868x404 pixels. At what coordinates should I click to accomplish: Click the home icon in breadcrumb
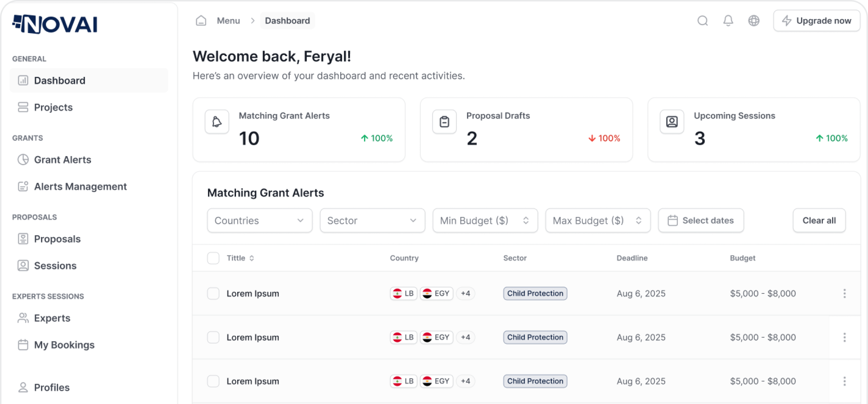[201, 21]
